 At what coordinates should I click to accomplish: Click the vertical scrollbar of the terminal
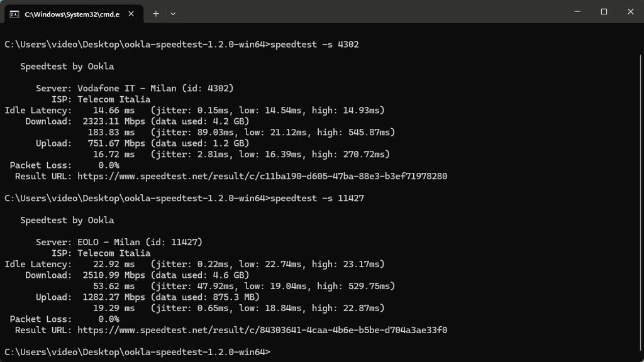(x=640, y=206)
